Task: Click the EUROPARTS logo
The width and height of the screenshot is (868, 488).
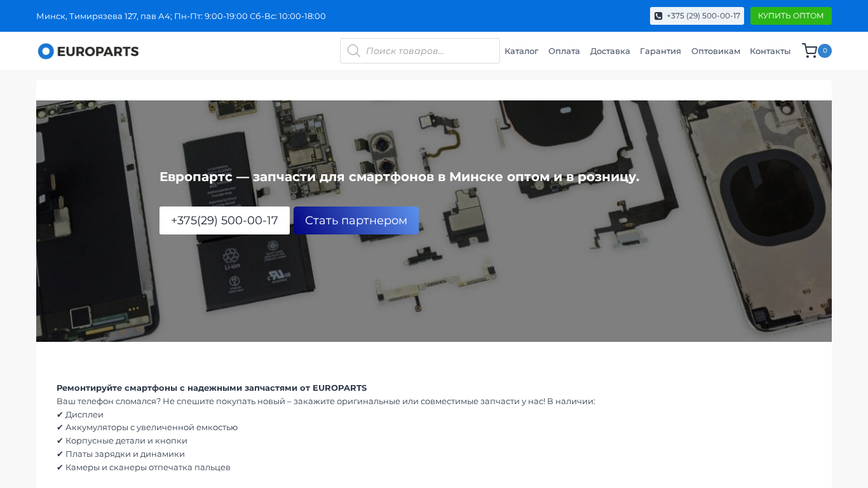Action: click(x=88, y=51)
